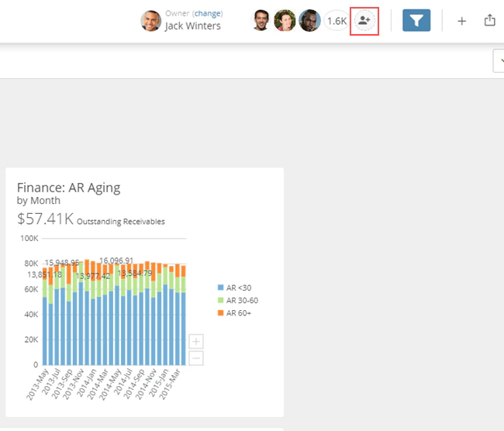Click the 2015-Mar x-axis label
Viewport: 504px width, 431px height.
coord(170,384)
